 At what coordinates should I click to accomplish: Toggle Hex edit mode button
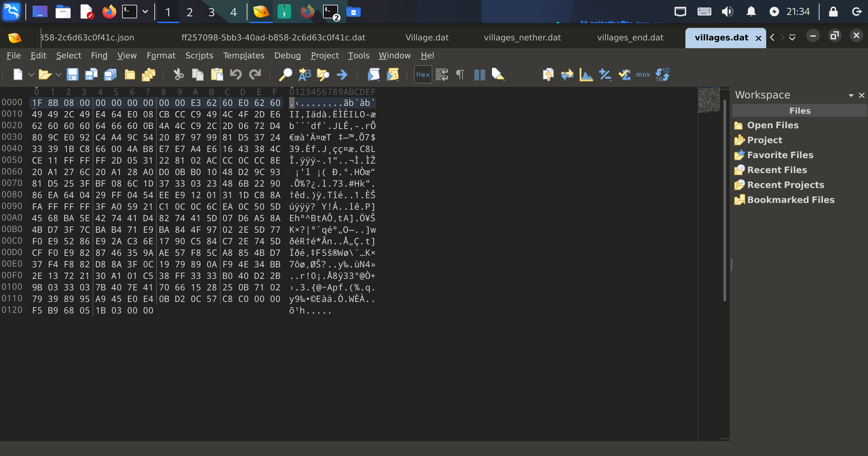pyautogui.click(x=423, y=74)
